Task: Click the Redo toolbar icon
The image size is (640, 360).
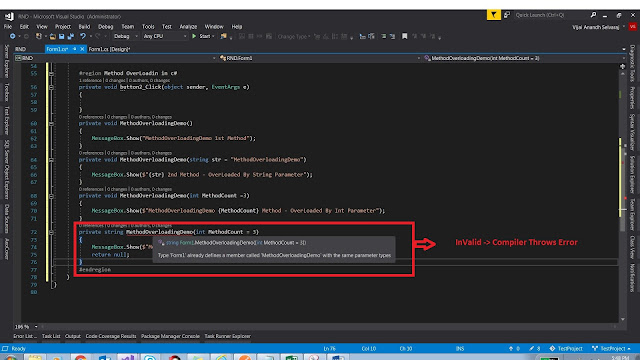Action: [98, 36]
